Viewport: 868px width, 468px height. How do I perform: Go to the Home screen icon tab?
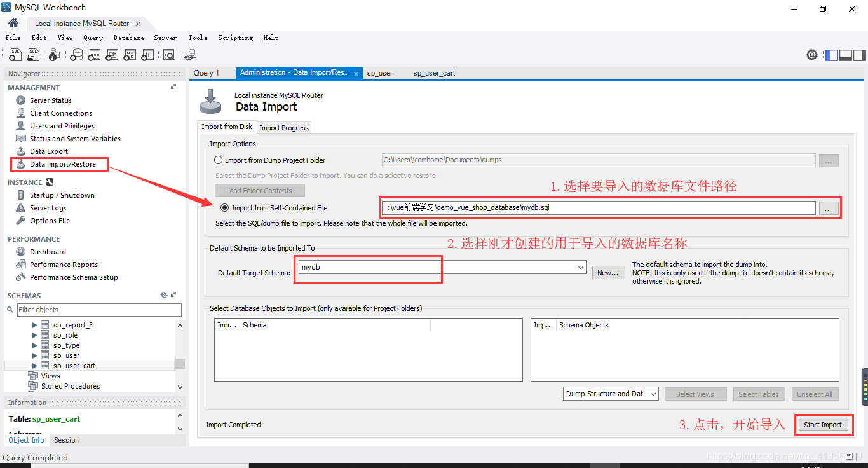(13, 23)
